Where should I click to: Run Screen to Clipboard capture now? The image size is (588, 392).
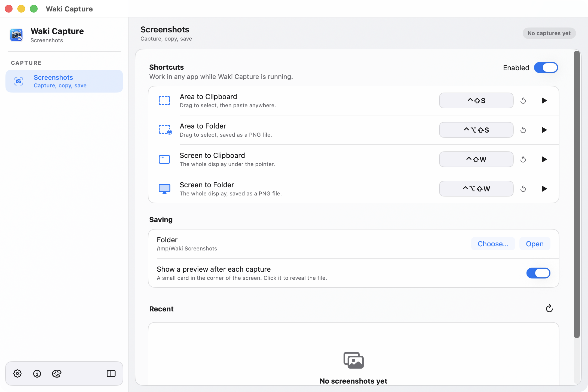click(x=544, y=159)
